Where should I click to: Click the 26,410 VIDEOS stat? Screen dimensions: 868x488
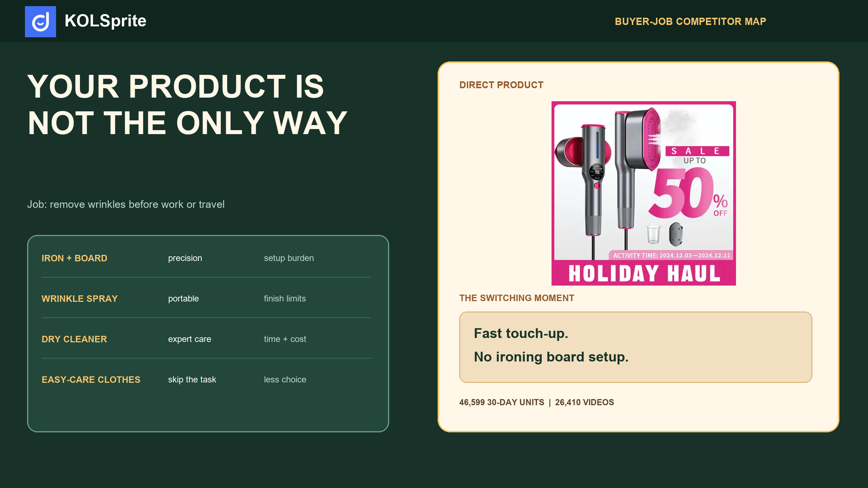point(584,403)
